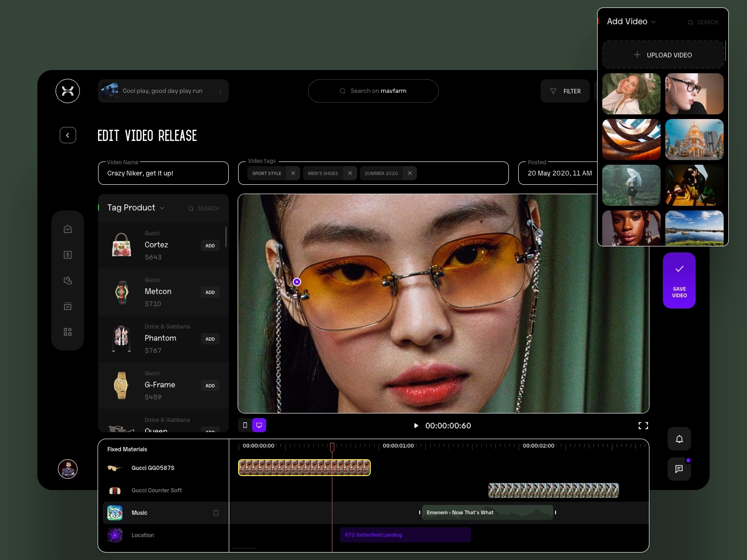Pick the umbrella in forest video thumbnail
Screen dimensions: 747x560
click(631, 185)
